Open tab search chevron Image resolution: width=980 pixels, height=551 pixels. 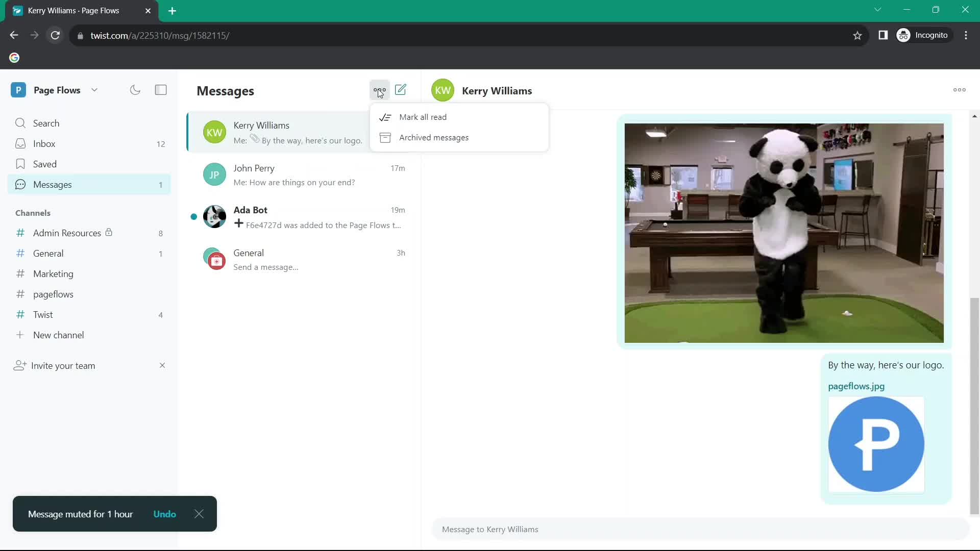click(x=877, y=10)
